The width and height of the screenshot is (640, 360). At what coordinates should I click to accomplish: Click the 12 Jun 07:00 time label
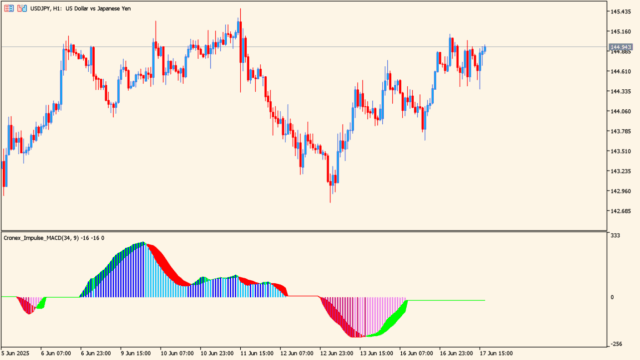[297, 353]
